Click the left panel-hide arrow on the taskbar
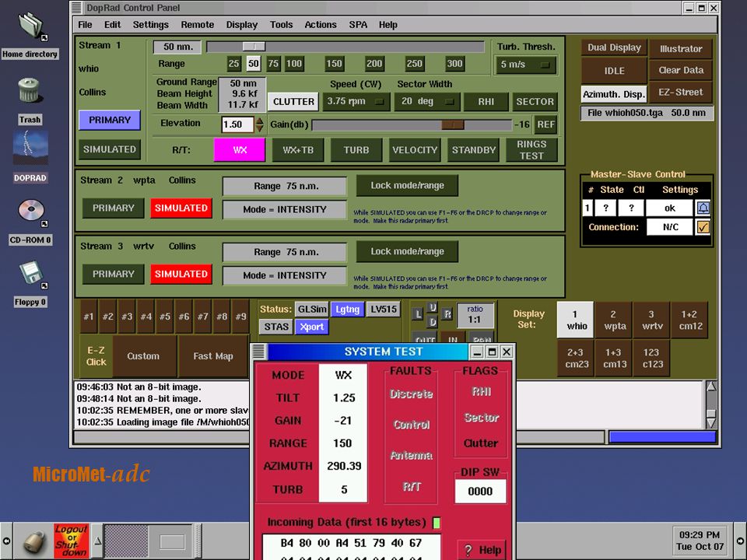Image resolution: width=747 pixels, height=560 pixels. click(6, 541)
